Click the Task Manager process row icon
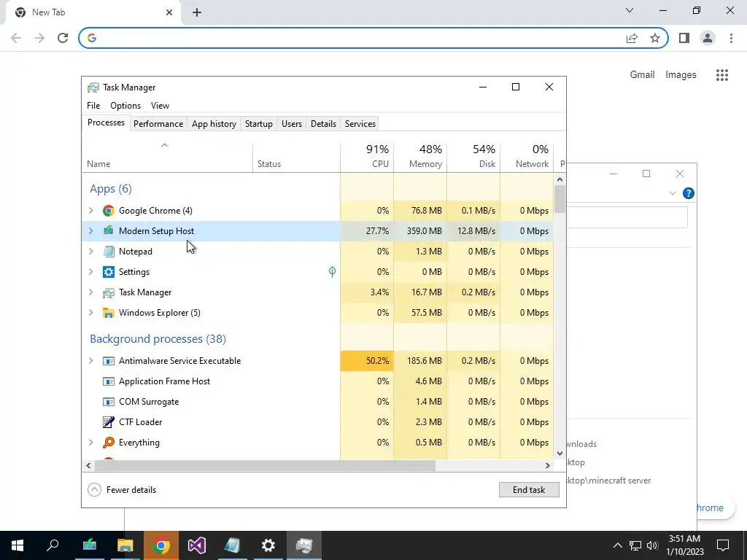This screenshot has width=747, height=560. pos(109,292)
